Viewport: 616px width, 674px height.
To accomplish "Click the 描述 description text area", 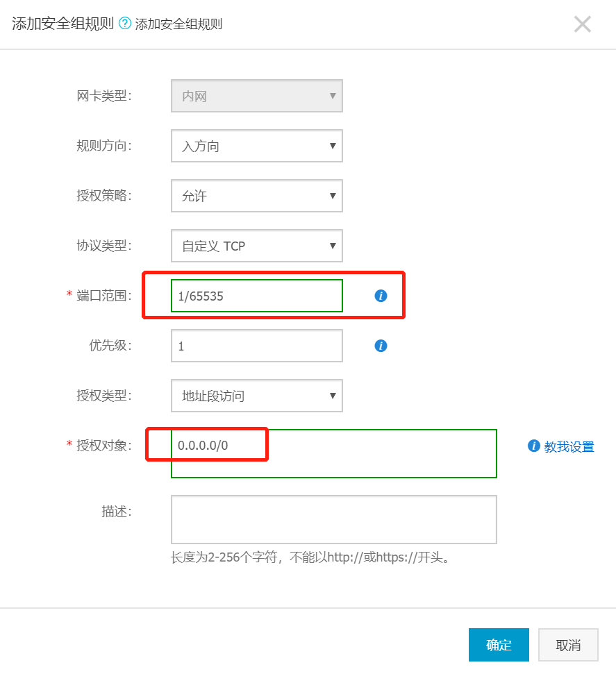I will pyautogui.click(x=334, y=520).
